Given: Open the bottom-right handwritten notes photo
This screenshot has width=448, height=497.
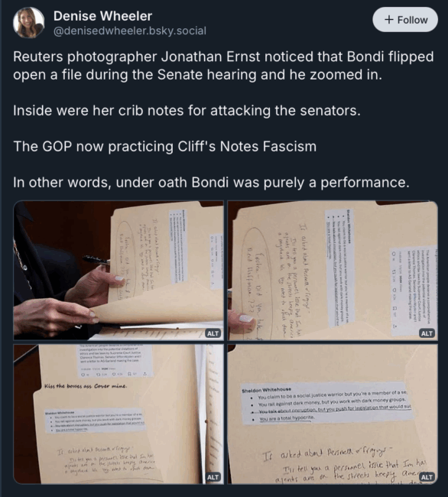Looking at the screenshot, I should tap(333, 414).
